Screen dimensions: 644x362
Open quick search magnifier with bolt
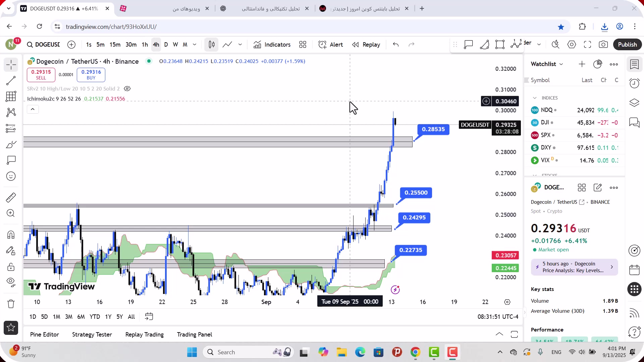tap(555, 45)
